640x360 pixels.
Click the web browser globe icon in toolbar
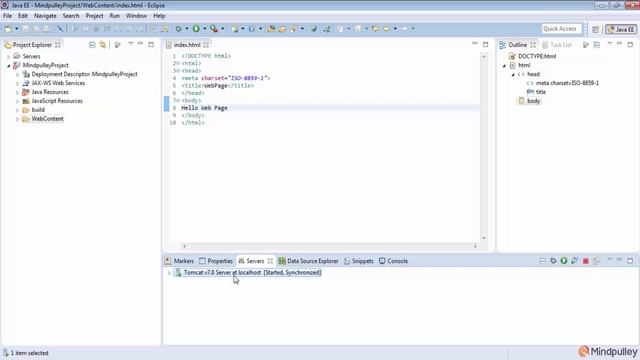coord(313,29)
